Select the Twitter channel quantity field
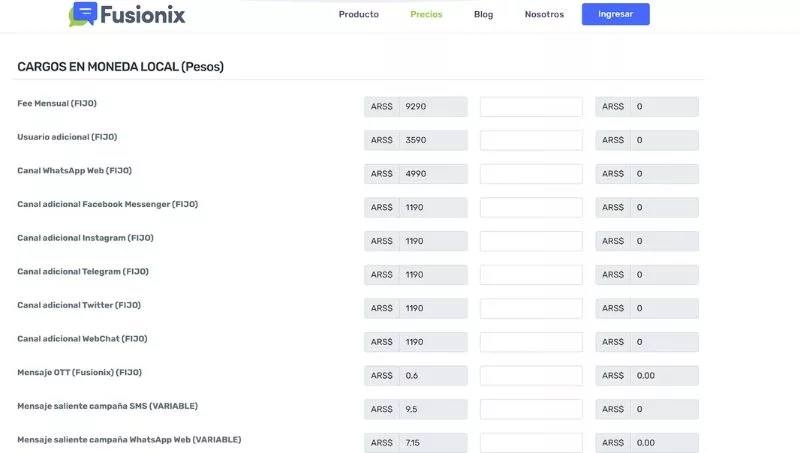The width and height of the screenshot is (800, 453). pos(531,308)
